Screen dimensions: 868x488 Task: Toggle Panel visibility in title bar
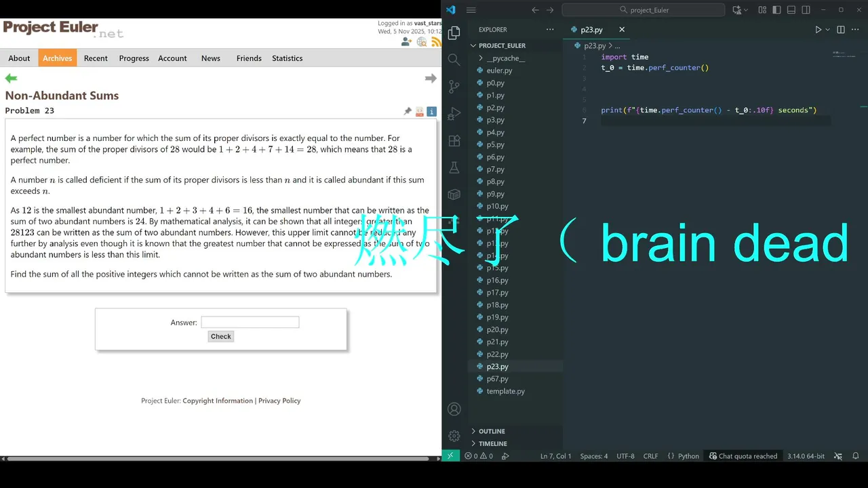791,10
